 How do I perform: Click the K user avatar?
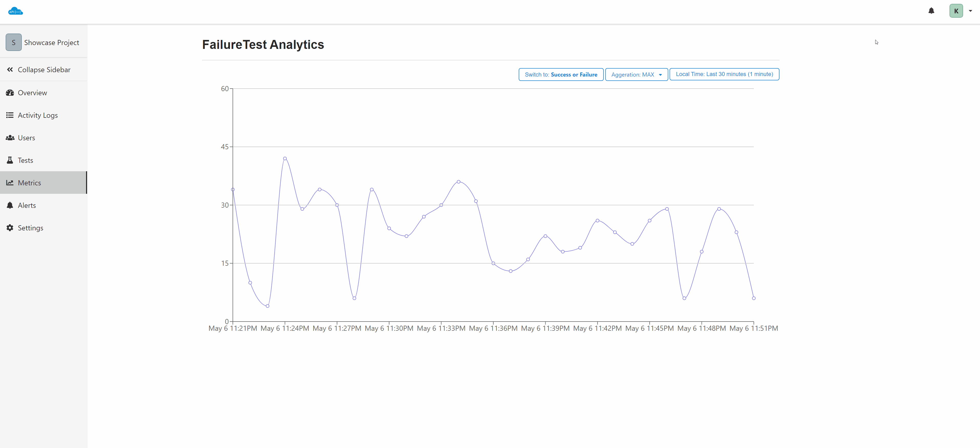click(956, 11)
